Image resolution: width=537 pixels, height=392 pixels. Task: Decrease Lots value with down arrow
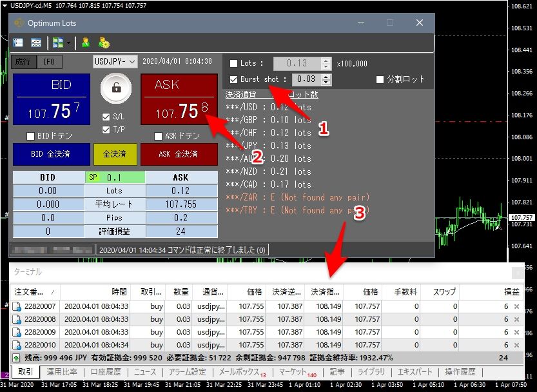[x=326, y=66]
